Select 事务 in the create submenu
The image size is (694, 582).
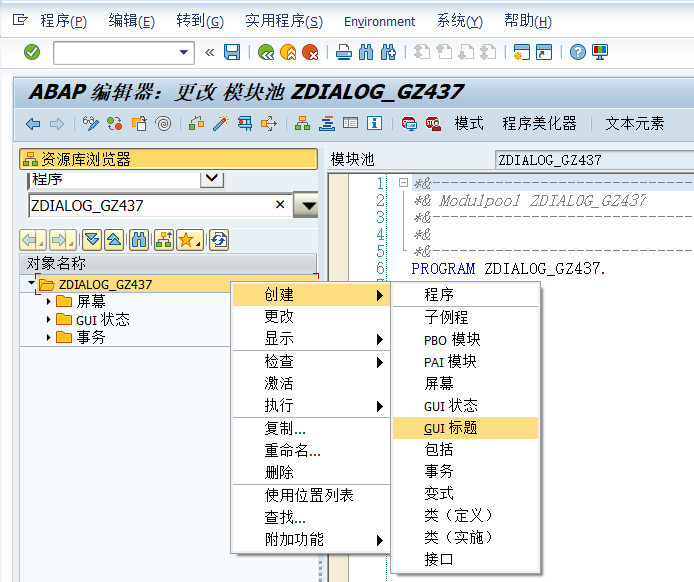click(466, 471)
